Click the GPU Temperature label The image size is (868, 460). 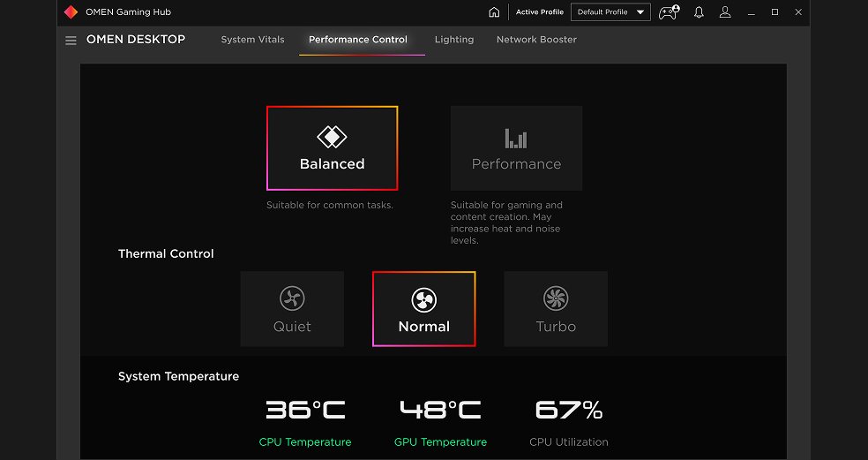point(441,441)
